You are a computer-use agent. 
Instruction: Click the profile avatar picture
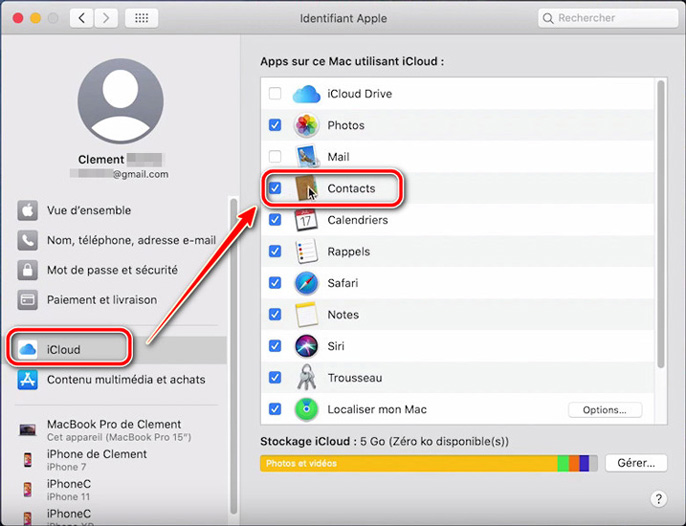pyautogui.click(x=121, y=101)
